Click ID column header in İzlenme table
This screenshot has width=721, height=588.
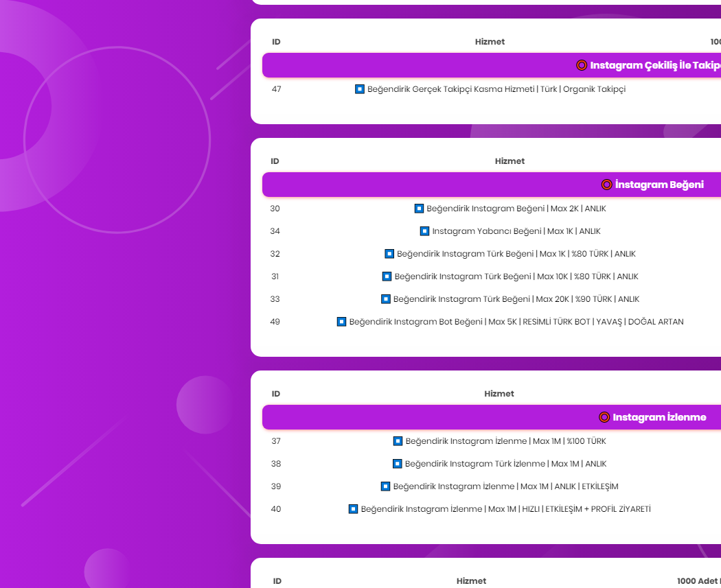coord(276,394)
